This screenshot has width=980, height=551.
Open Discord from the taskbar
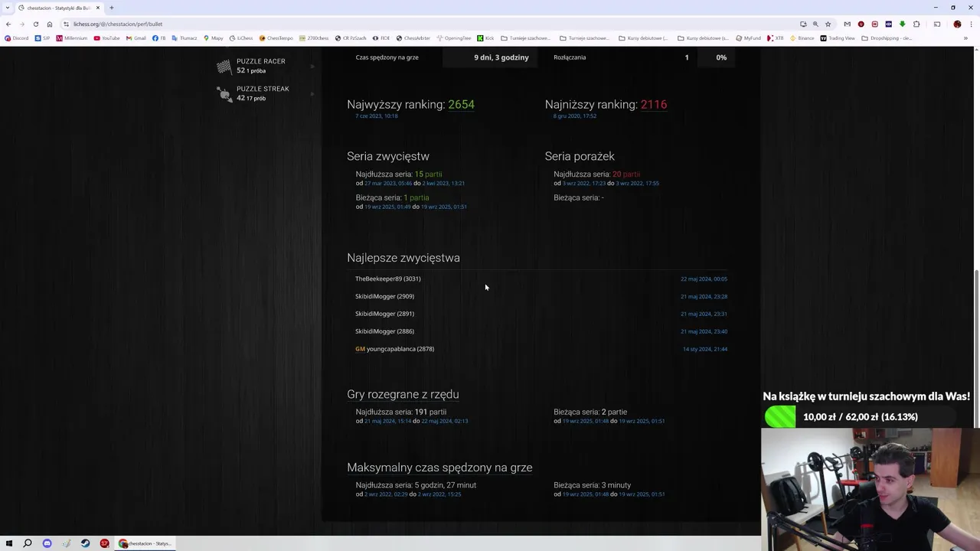tap(47, 543)
